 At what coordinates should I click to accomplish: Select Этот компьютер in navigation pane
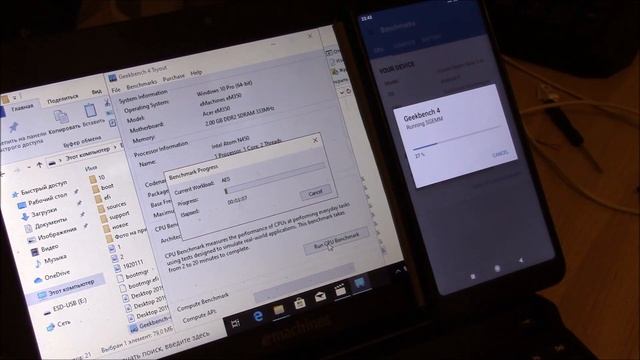tap(66, 289)
